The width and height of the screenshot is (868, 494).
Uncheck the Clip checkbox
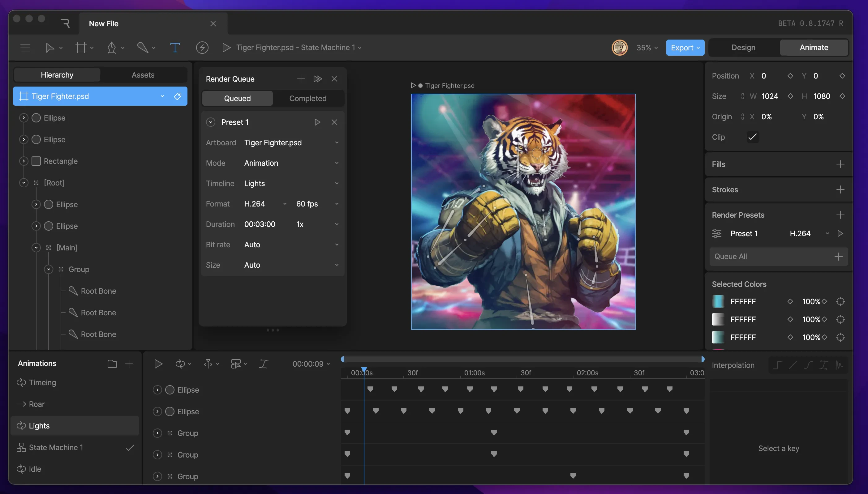click(x=753, y=137)
